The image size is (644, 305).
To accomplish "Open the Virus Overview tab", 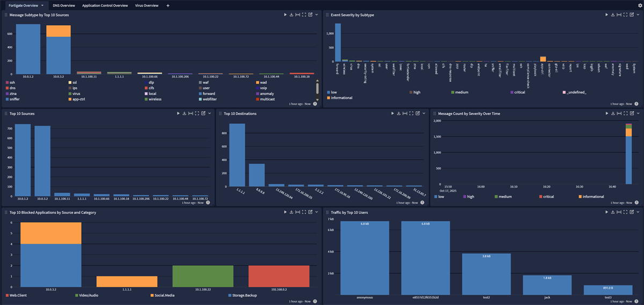I will pyautogui.click(x=147, y=5).
